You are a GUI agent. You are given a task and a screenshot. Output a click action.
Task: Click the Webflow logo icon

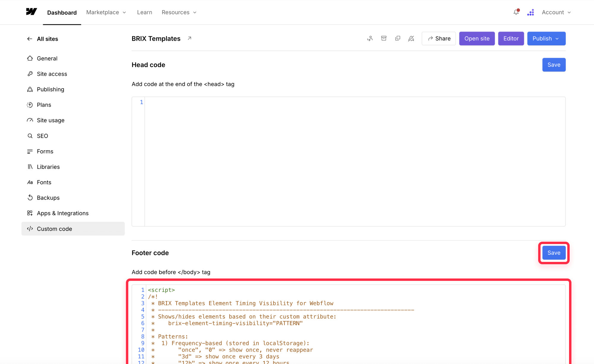tap(31, 12)
